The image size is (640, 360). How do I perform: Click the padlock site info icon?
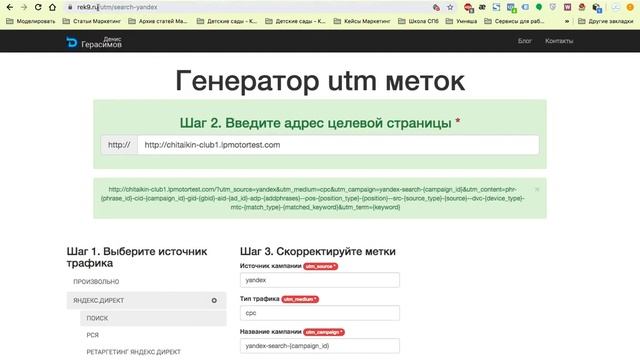(x=70, y=7)
